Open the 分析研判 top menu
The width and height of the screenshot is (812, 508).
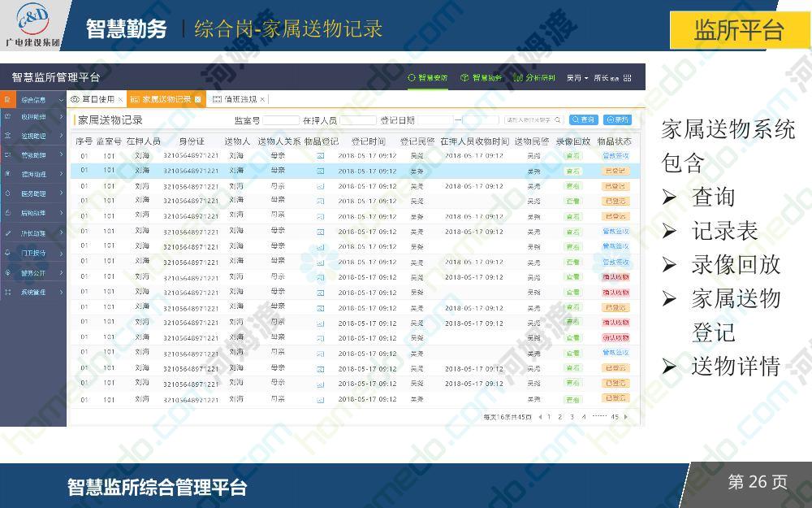click(x=534, y=78)
